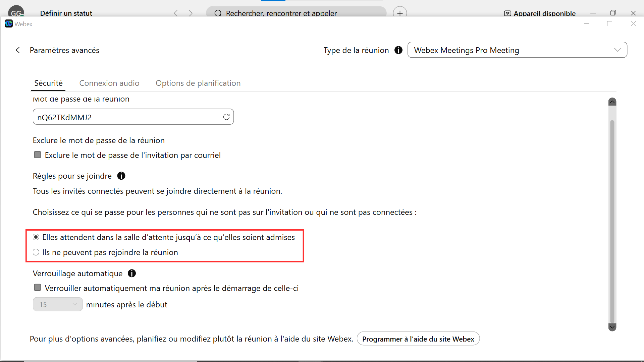
Task: Enable Verrouiller automatiquement ma réunion checkbox
Action: click(38, 288)
